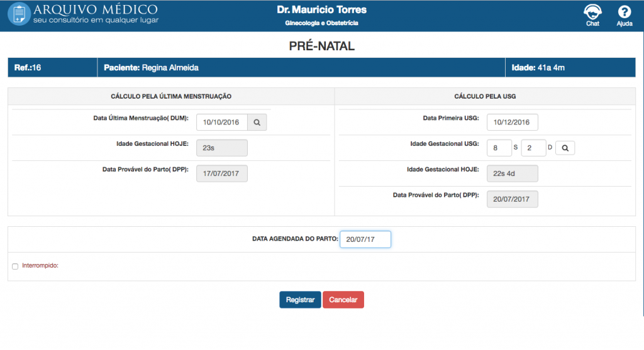The width and height of the screenshot is (644, 350).
Task: Click the Data Primeira USG field
Action: pos(512,123)
